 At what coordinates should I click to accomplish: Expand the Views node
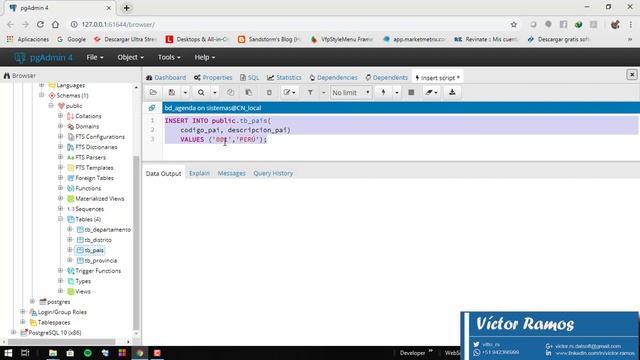(60, 291)
